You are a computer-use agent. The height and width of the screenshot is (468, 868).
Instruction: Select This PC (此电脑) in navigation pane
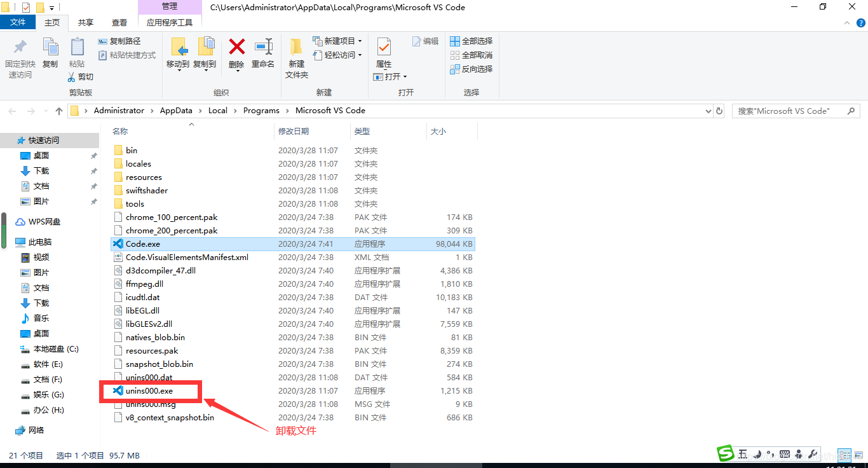point(40,242)
